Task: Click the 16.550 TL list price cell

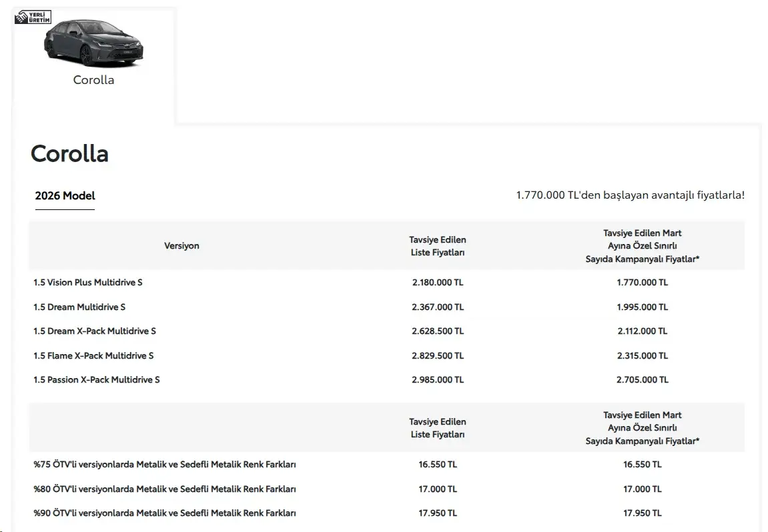Action: click(x=438, y=465)
